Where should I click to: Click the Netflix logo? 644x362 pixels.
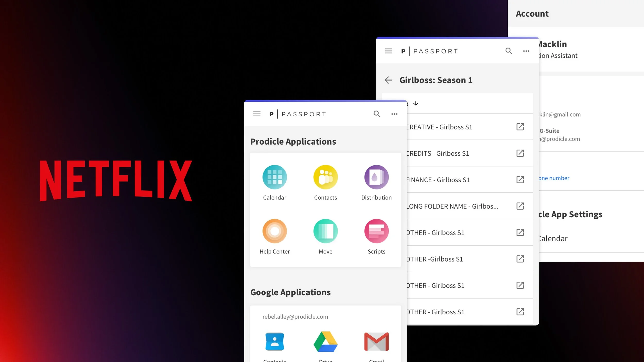(x=116, y=181)
